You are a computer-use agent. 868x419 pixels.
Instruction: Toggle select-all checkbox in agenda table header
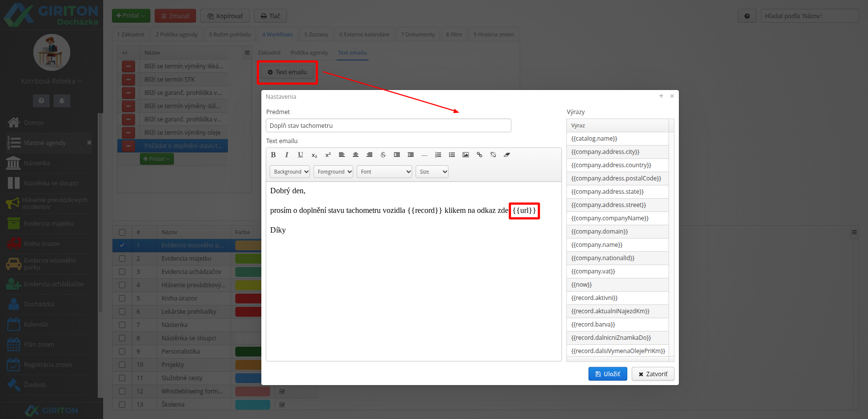pyautogui.click(x=122, y=232)
